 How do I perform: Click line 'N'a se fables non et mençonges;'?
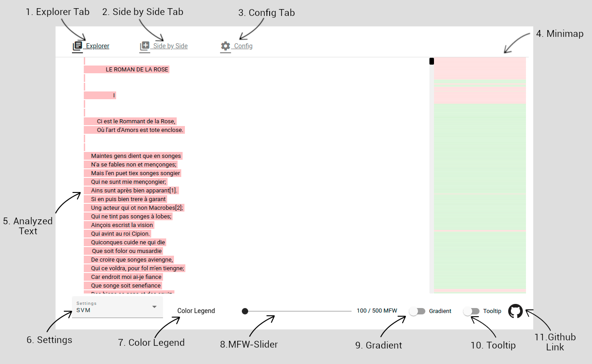pos(134,165)
